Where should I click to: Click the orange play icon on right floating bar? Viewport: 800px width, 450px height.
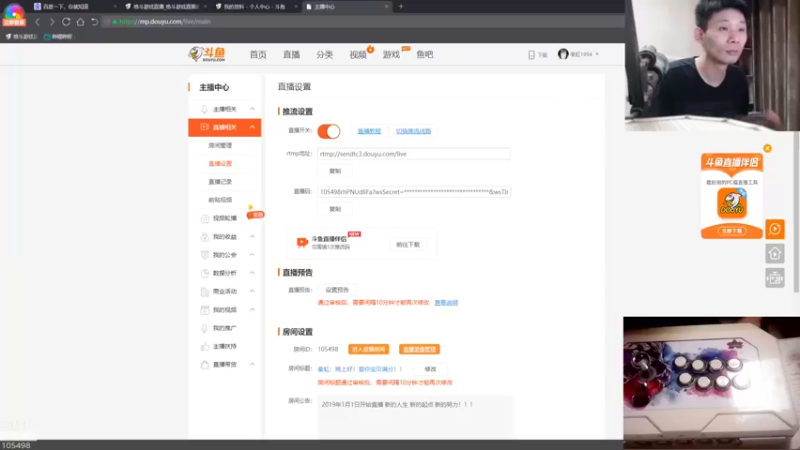coord(774,229)
